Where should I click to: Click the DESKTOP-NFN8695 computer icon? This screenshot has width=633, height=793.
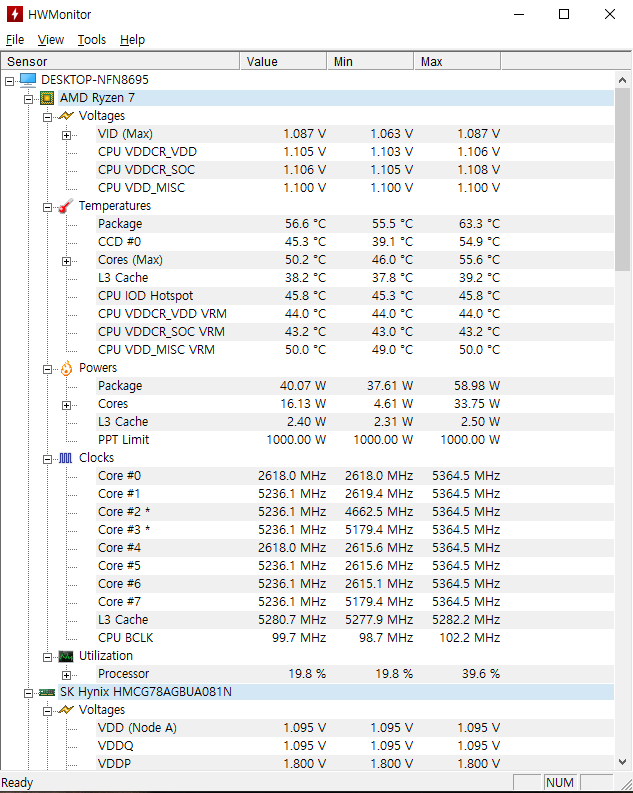pyautogui.click(x=28, y=79)
